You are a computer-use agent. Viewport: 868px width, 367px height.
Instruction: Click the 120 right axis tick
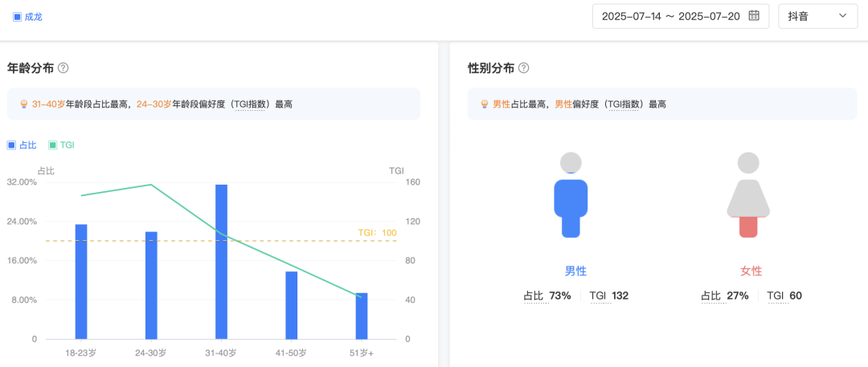(413, 222)
